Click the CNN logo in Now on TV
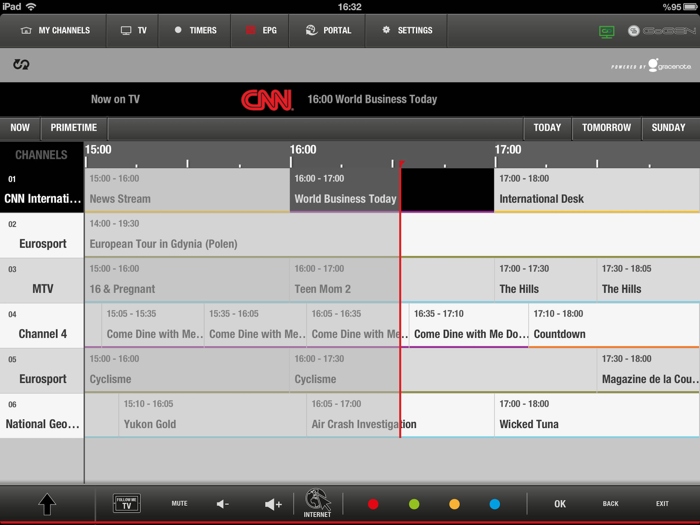This screenshot has height=525, width=700. [x=267, y=100]
